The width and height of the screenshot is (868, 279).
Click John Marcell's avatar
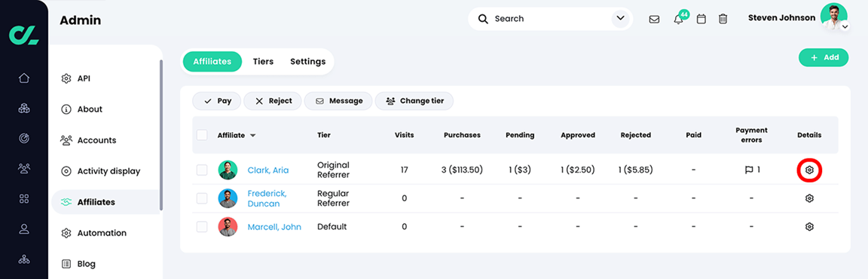pyautogui.click(x=228, y=226)
